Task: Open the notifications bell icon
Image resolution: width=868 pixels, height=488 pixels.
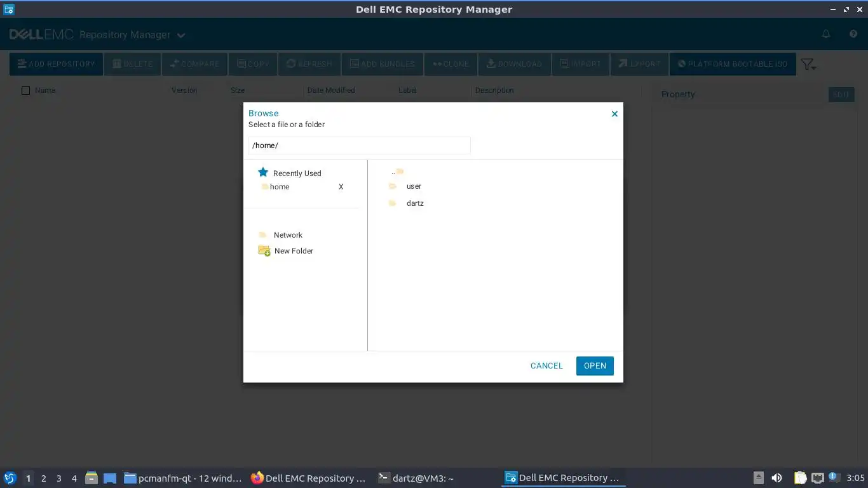Action: tap(826, 34)
